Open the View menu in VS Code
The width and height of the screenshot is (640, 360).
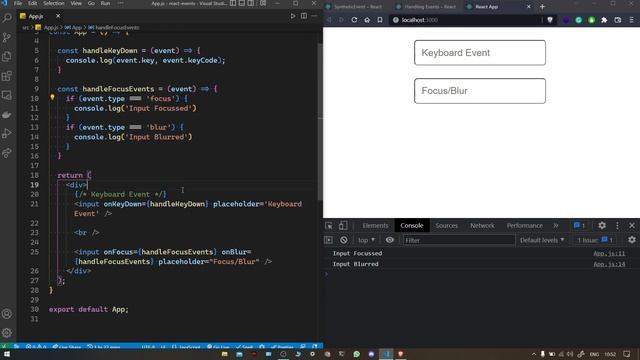[76, 3]
